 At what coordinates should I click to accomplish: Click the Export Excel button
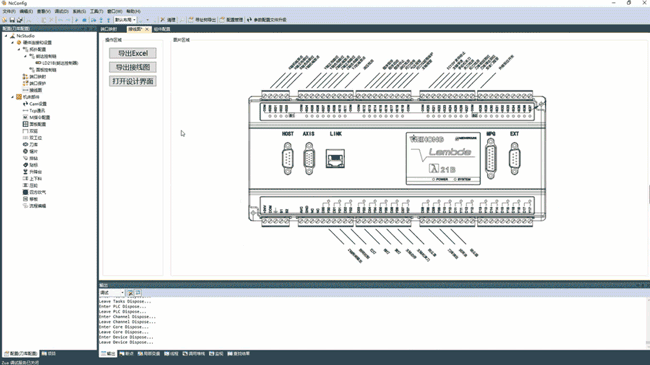133,53
